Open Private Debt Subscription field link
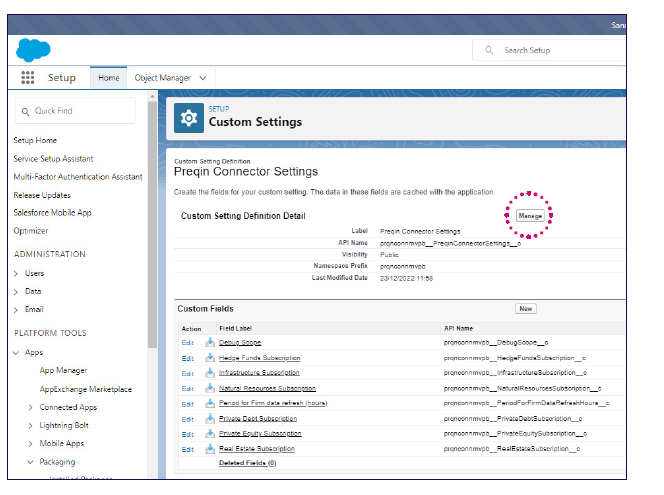This screenshot has width=664, height=495. pyautogui.click(x=258, y=418)
